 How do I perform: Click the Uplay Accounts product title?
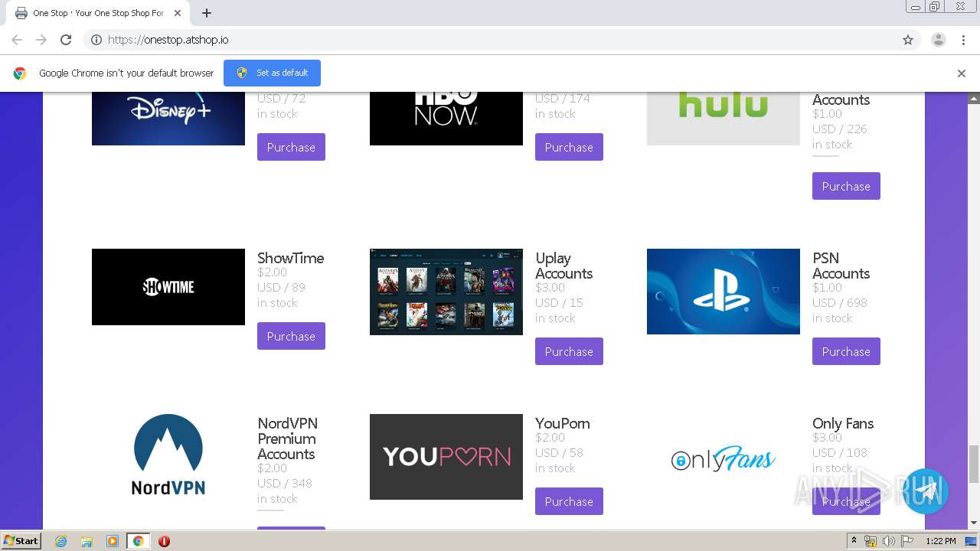[x=563, y=266]
